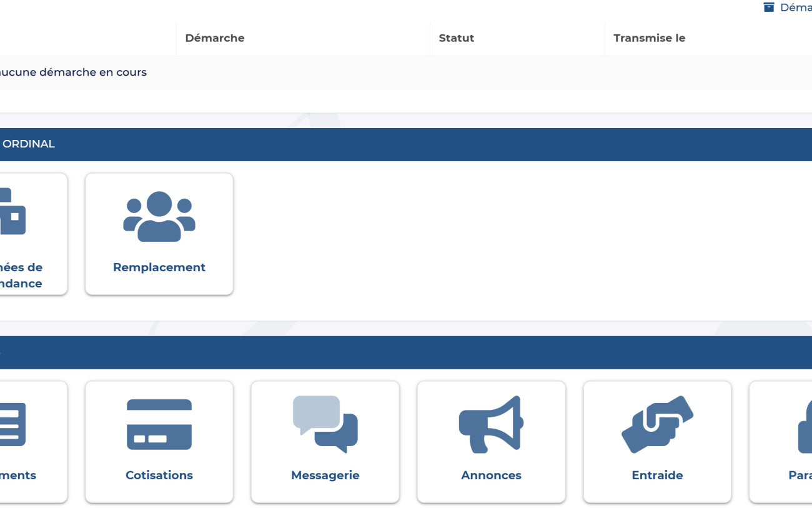The image size is (812, 508).
Task: Select the Annonces label
Action: pos(491,476)
